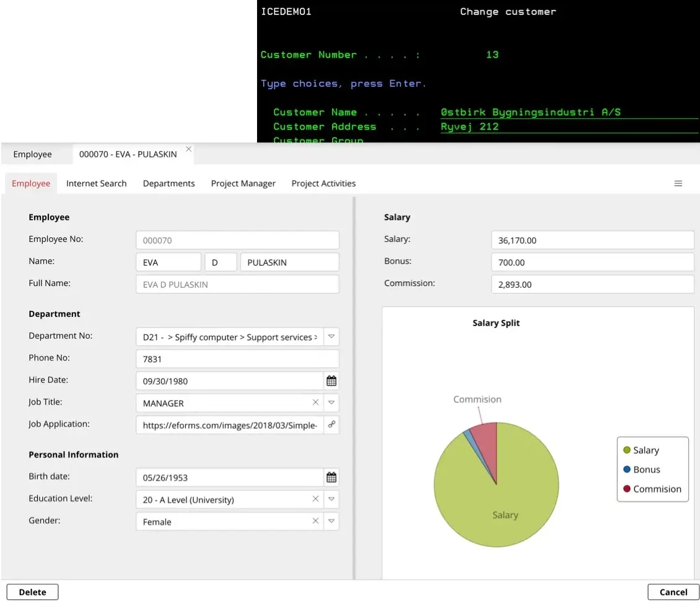Edit the first name EVA field
This screenshot has width=700, height=603.
168,262
